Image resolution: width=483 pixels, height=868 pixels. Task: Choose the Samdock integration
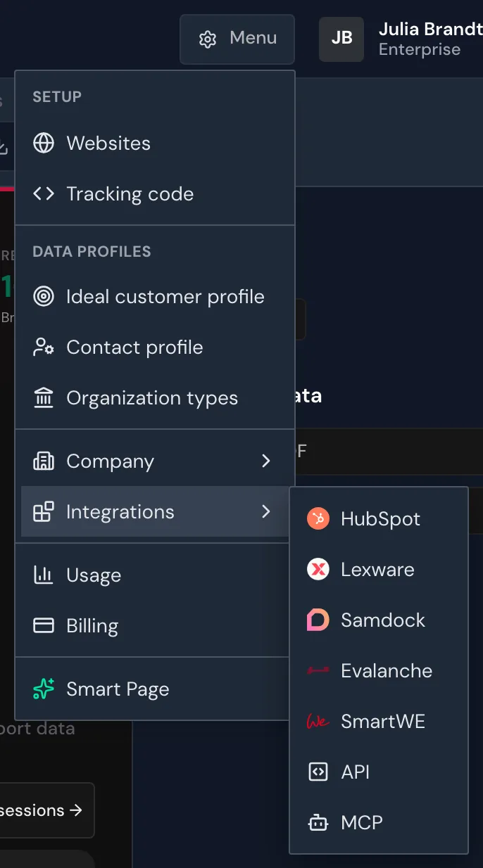point(379,620)
